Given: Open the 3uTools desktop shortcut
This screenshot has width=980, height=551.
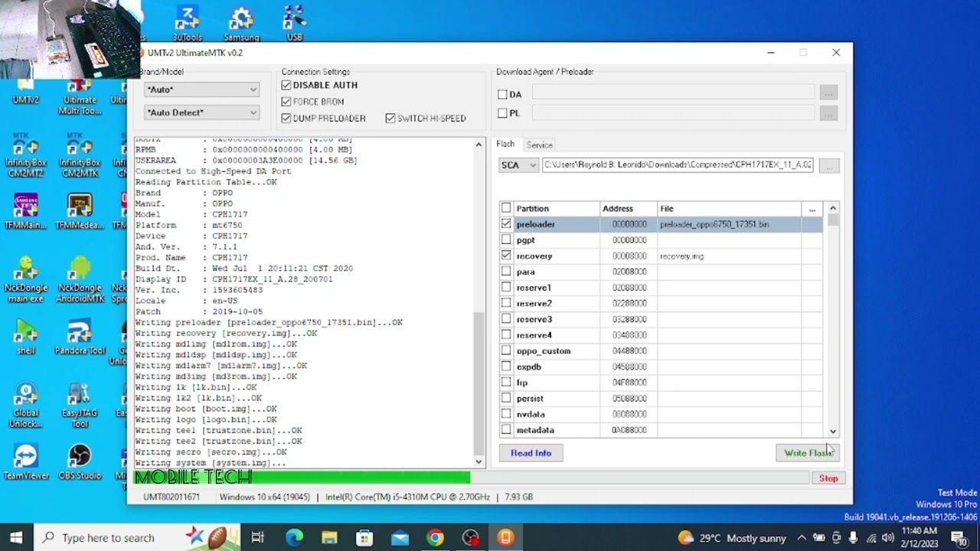Looking at the screenshot, I should point(187,23).
